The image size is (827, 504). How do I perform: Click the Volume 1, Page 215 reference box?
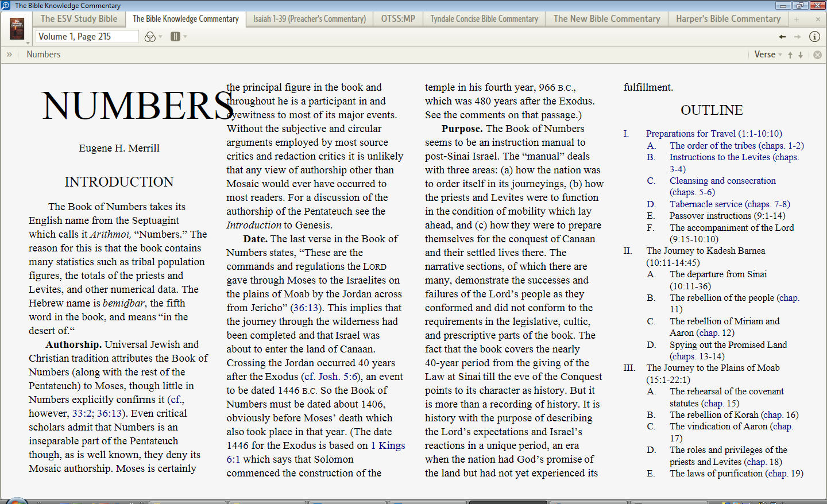87,37
